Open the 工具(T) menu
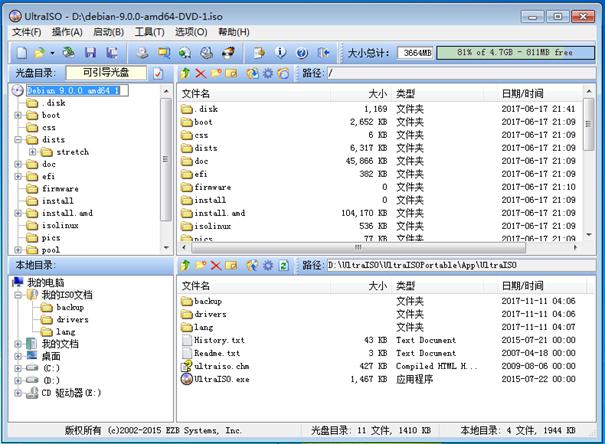The height and width of the screenshot is (444, 605). coord(150,32)
